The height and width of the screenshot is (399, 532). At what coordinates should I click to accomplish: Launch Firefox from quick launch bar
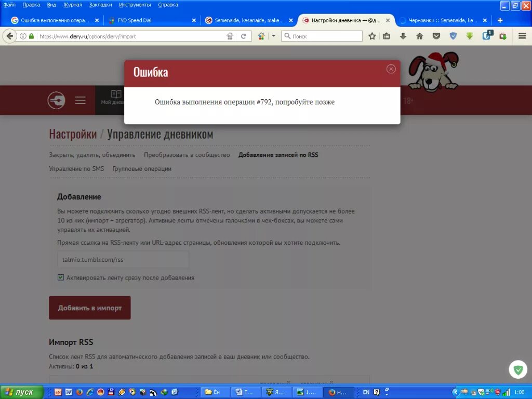[79, 392]
